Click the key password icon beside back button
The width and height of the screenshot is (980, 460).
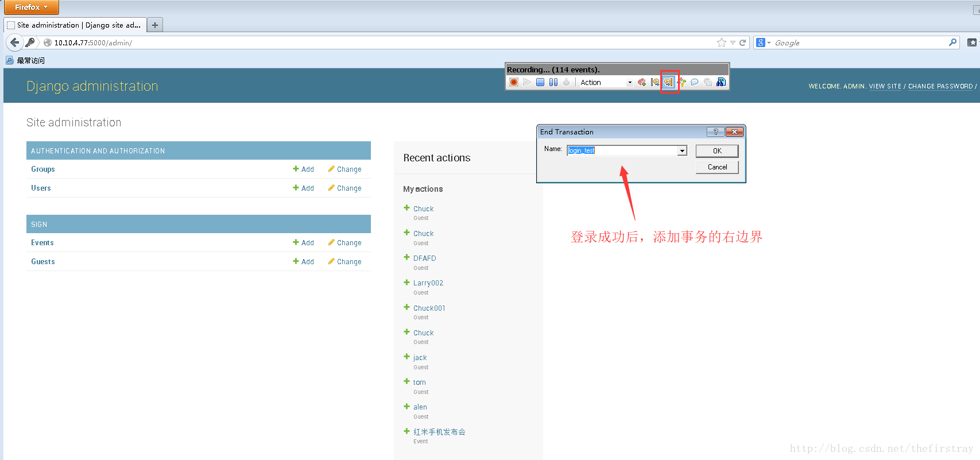pyautogui.click(x=30, y=42)
